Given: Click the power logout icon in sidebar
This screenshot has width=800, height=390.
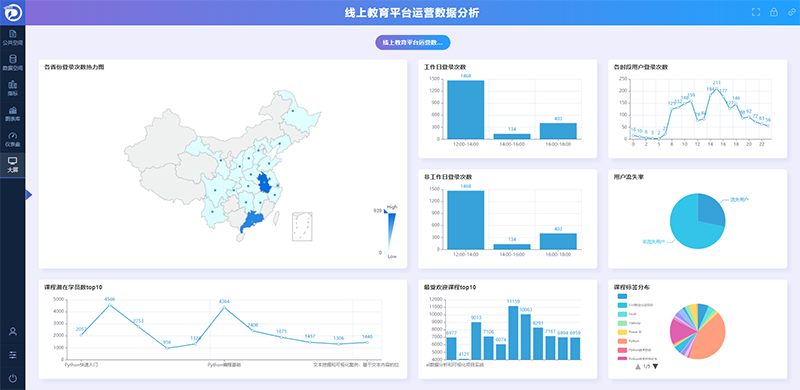Looking at the screenshot, I should coord(13,378).
